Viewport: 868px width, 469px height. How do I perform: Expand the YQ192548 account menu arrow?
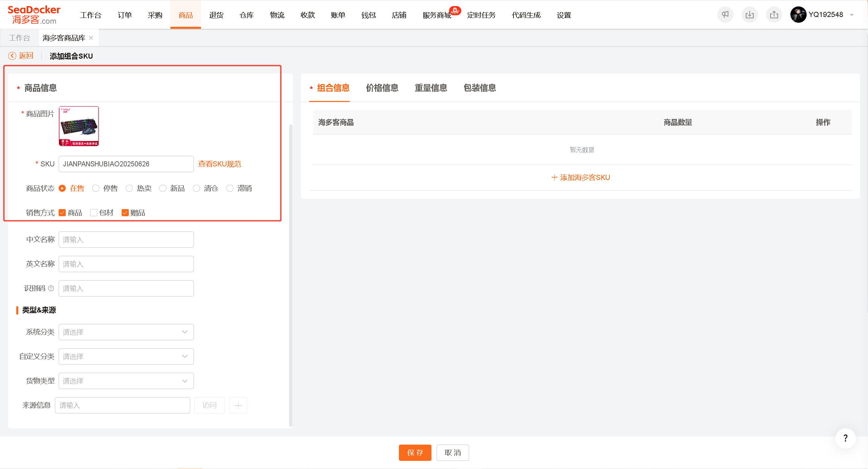[851, 15]
